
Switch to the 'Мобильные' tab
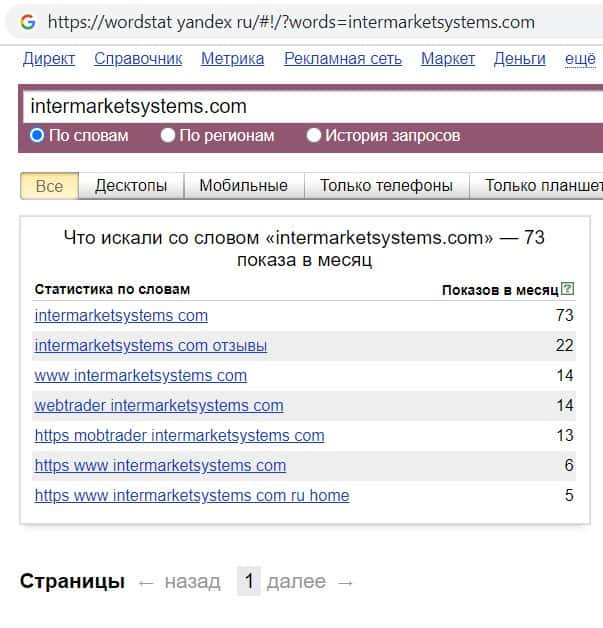coord(243,185)
